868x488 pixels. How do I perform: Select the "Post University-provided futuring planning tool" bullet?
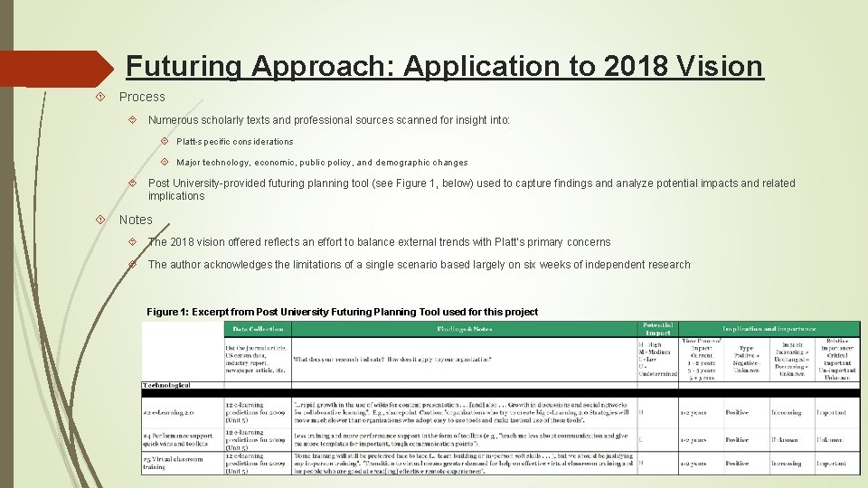point(471,189)
